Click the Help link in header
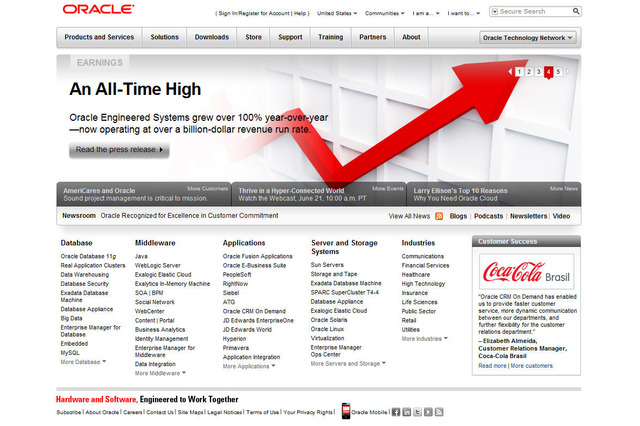The height and width of the screenshot is (426, 640). pos(300,13)
